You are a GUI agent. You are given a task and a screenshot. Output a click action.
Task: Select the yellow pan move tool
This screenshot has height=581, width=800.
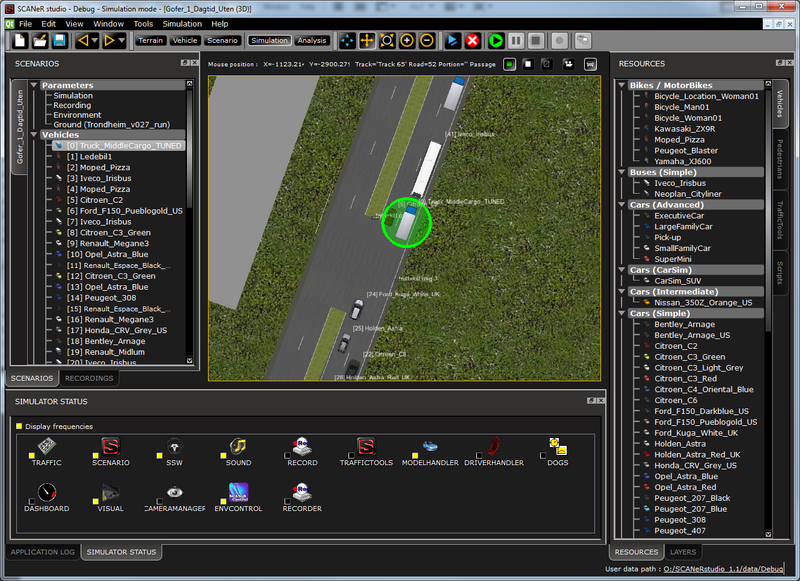pyautogui.click(x=367, y=41)
